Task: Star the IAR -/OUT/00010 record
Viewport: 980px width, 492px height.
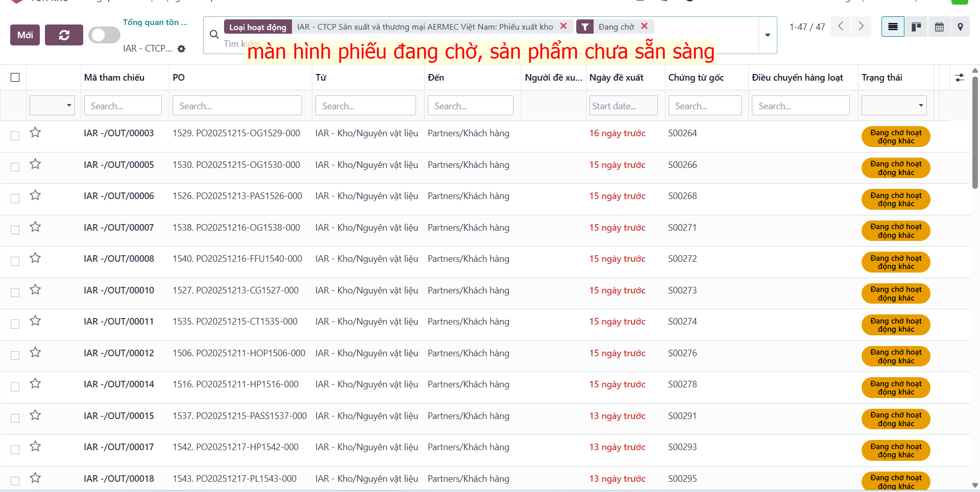Action: [35, 290]
